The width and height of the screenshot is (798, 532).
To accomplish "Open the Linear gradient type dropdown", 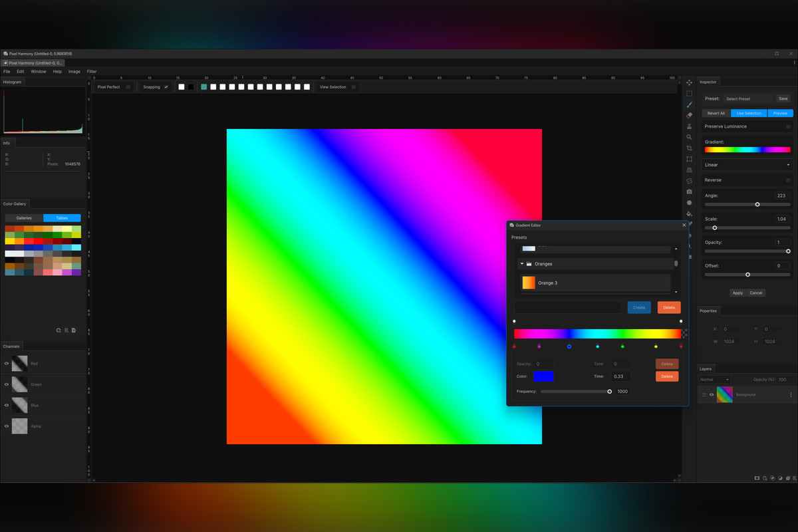I will [747, 164].
